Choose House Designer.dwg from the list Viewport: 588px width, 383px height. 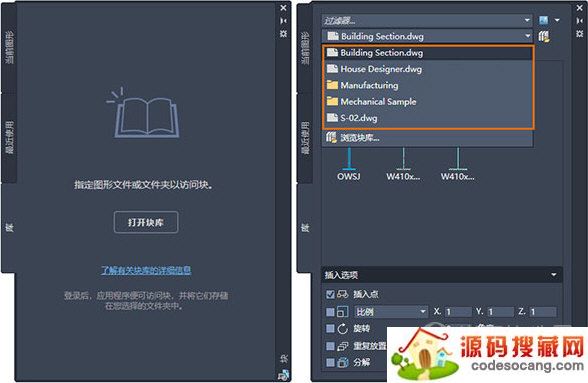click(x=428, y=69)
